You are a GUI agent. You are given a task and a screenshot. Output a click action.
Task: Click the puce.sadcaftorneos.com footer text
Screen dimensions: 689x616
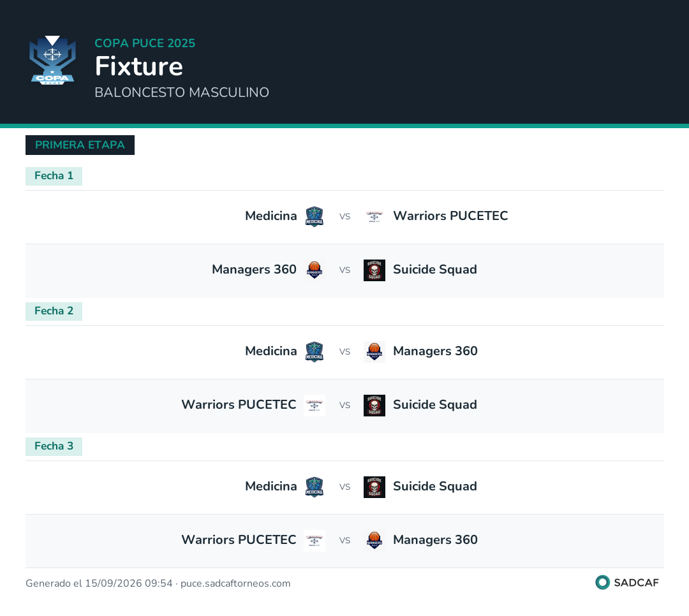click(235, 583)
